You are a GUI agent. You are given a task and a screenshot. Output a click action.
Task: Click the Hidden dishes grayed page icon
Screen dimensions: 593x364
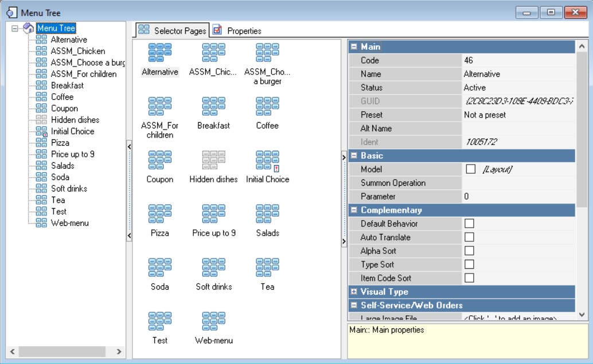click(213, 161)
